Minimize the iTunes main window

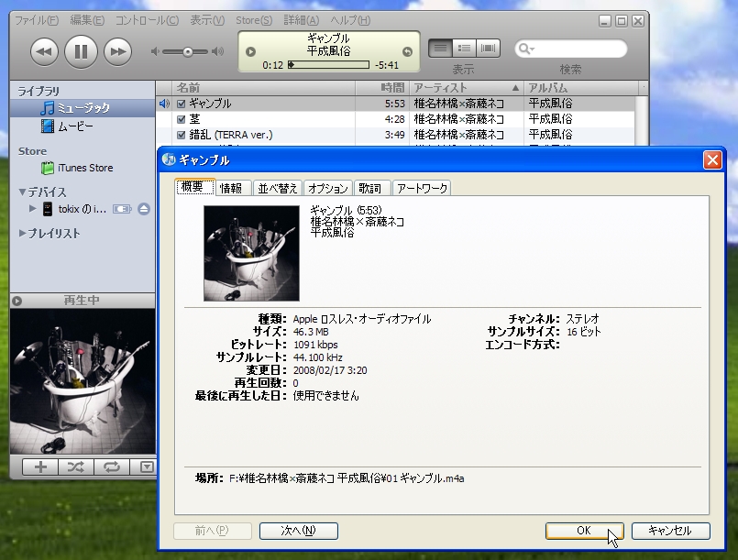point(605,21)
